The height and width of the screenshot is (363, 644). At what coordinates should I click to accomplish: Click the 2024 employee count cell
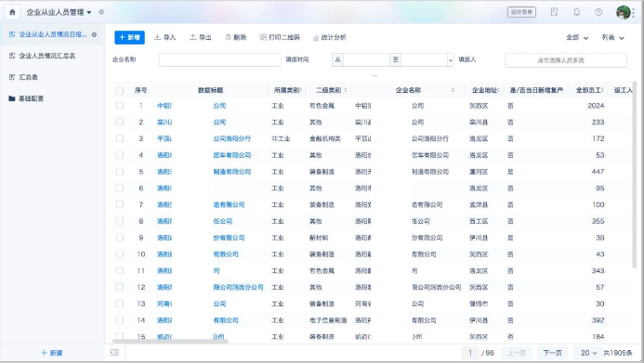pos(596,106)
